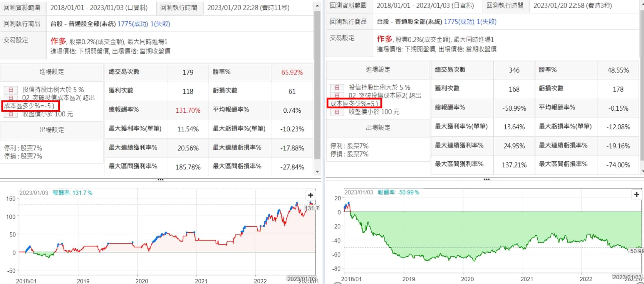Click daily icon beside 02_突破投信成本區2 in left panel

11,98
